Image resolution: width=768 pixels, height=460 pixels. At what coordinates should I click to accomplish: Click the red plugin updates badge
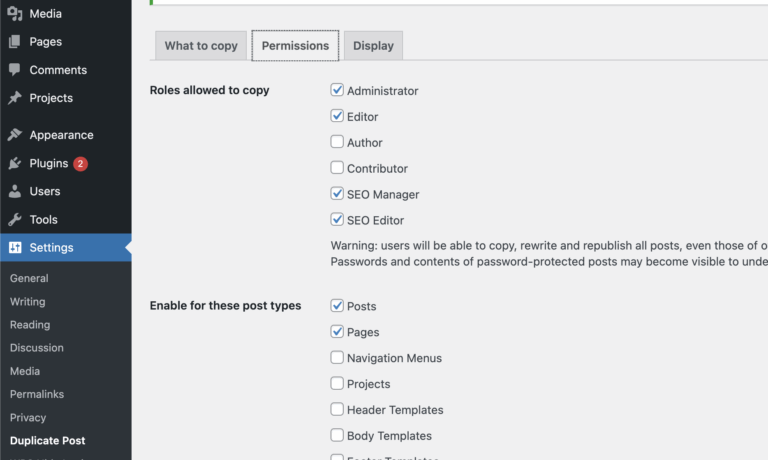[80, 164]
